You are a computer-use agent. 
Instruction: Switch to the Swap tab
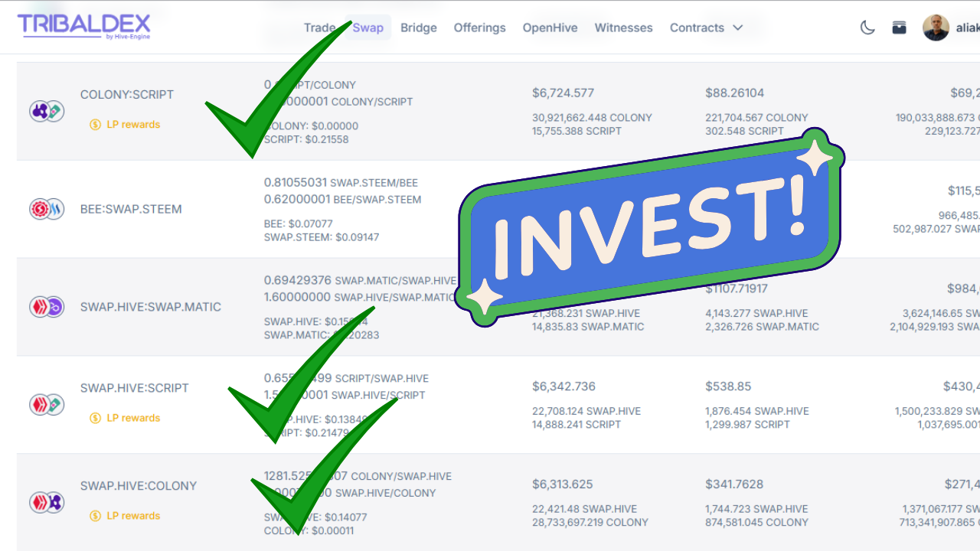click(367, 28)
